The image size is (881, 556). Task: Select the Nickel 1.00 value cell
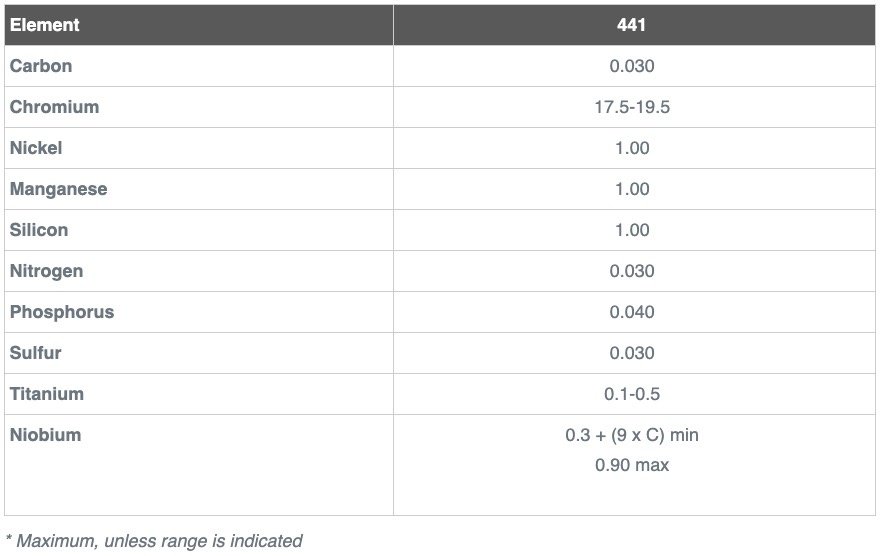coord(632,148)
